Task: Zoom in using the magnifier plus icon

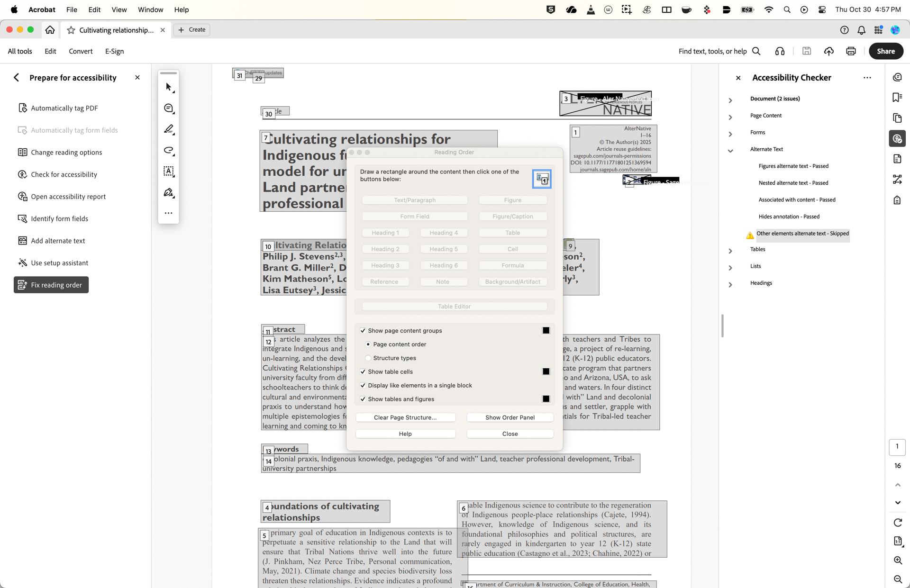Action: [x=898, y=560]
